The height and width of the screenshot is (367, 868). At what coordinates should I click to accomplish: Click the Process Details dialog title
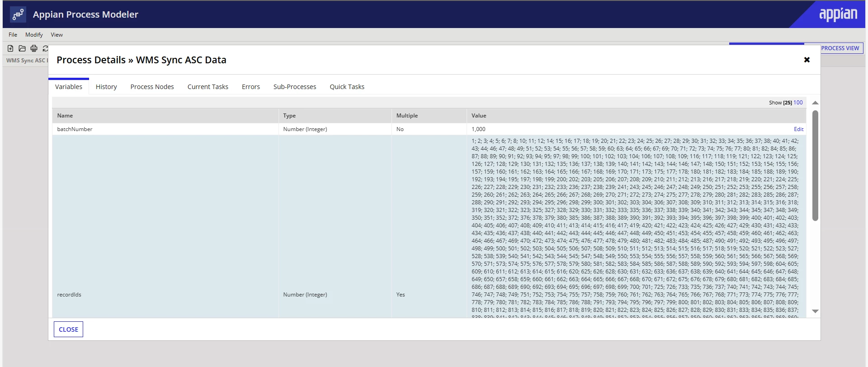click(142, 60)
